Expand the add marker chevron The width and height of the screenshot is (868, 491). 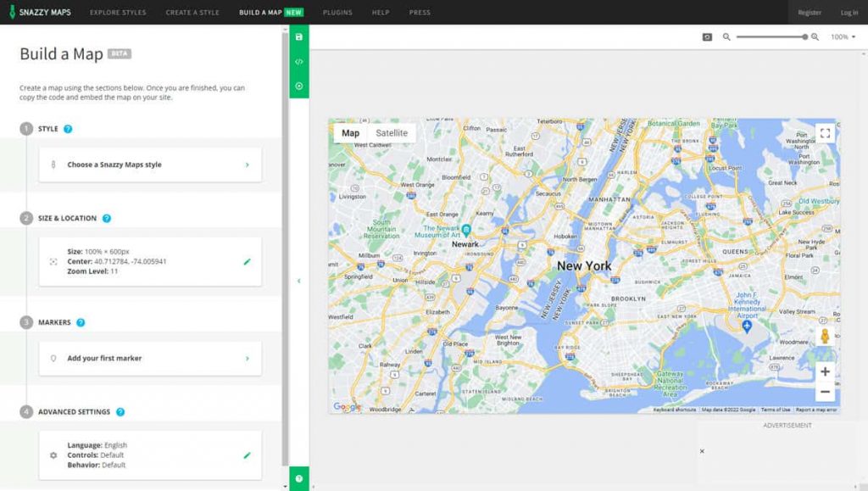(248, 359)
